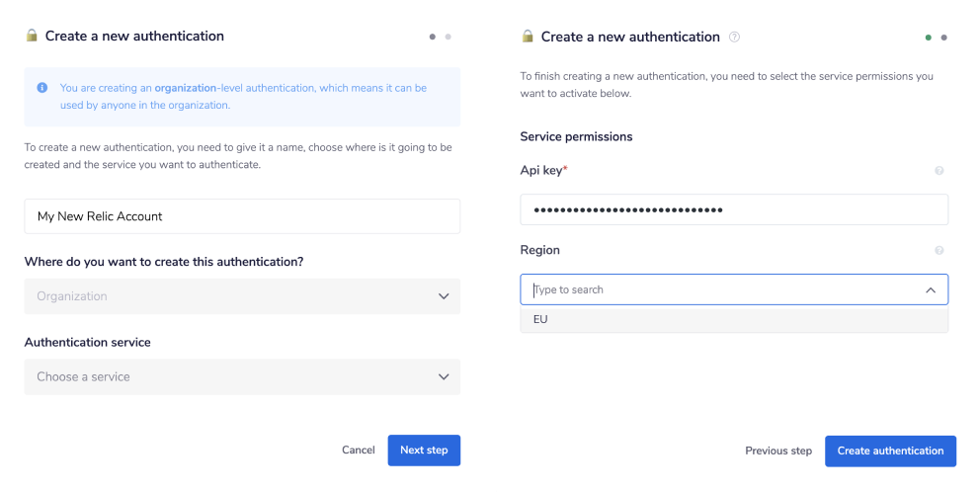Click into the masked Api key field
The width and height of the screenshot is (980, 492).
coord(733,209)
